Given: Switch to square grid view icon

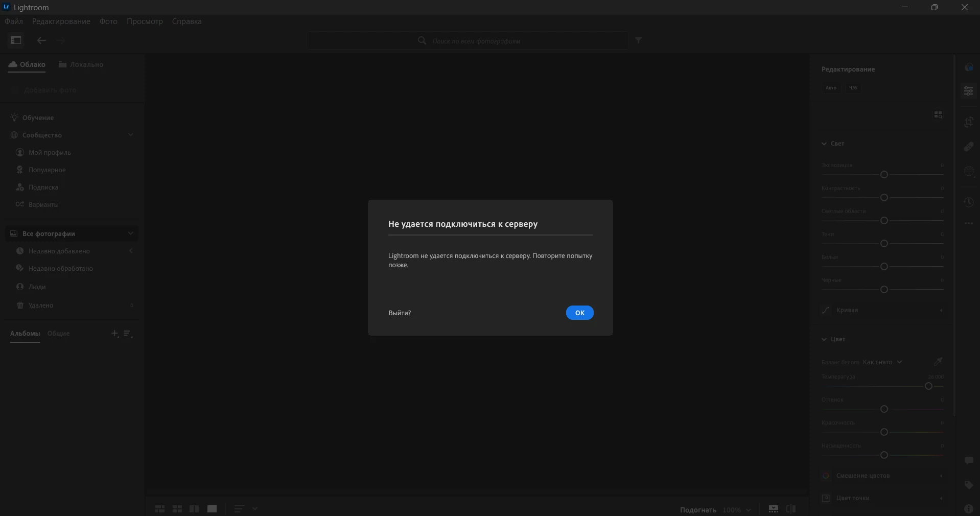Looking at the screenshot, I should pos(177,509).
